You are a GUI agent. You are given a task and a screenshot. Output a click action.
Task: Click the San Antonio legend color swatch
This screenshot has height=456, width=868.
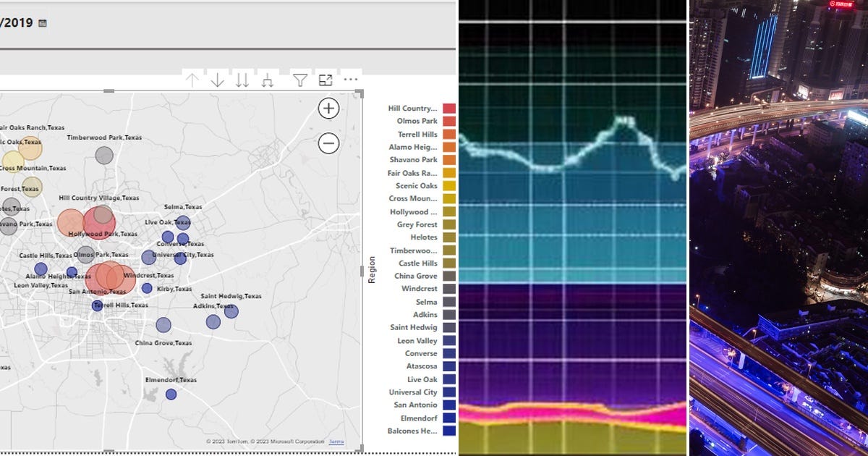(x=449, y=405)
